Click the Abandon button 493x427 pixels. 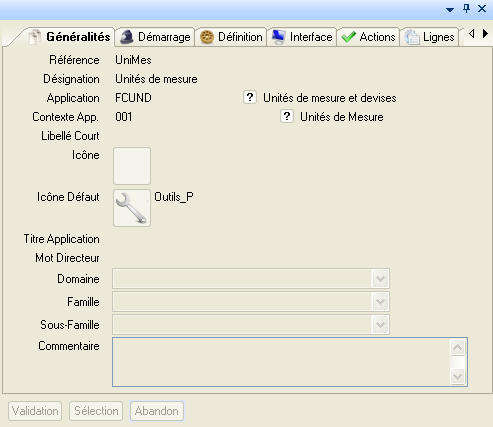point(157,411)
